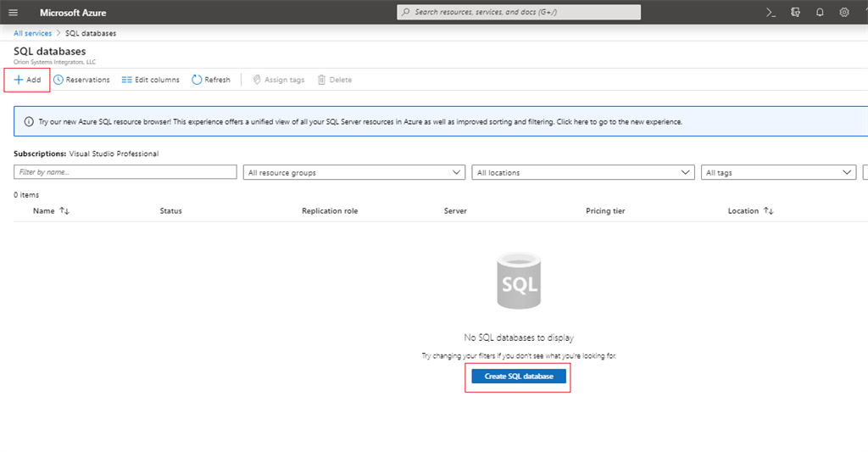Open the Azure portal hamburger menu
The image size is (868, 452).
13,13
